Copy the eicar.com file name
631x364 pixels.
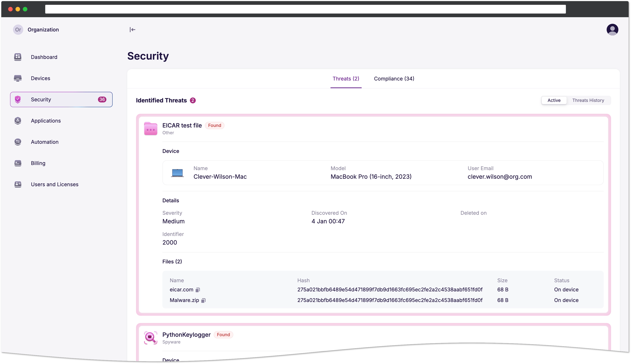(198, 290)
